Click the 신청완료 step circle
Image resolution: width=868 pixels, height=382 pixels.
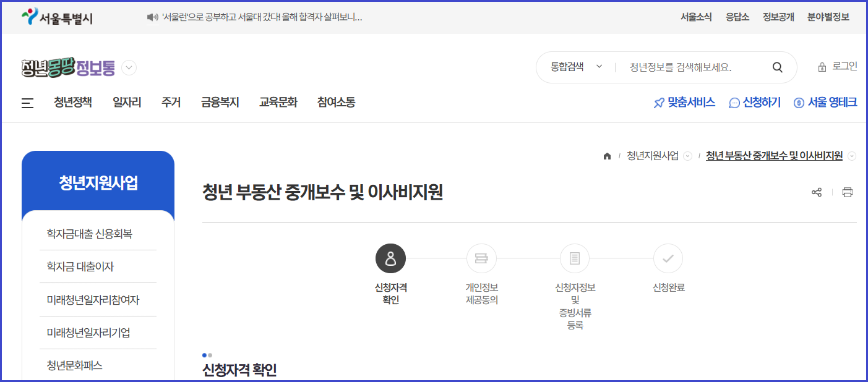click(x=668, y=258)
